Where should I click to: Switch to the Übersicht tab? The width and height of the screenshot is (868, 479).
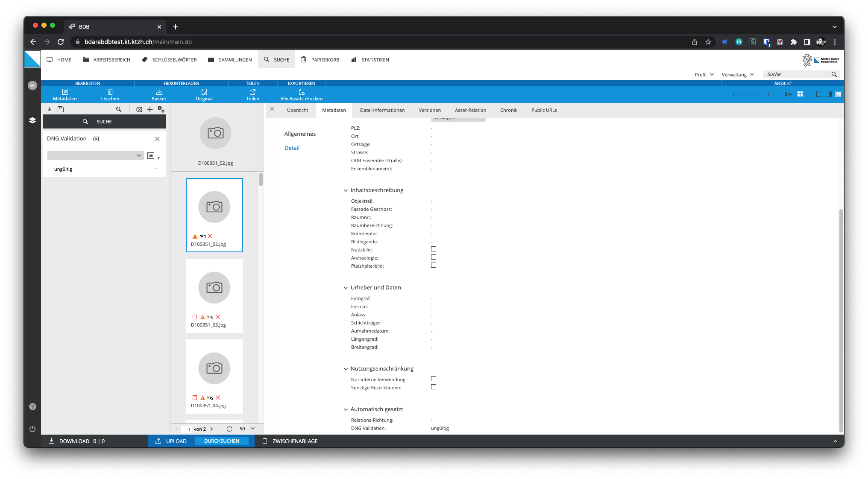(x=297, y=110)
